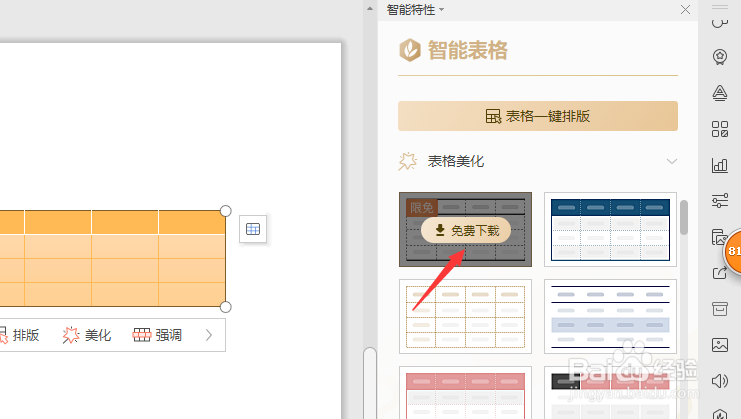
Task: Click the document scrollbar up arrow
Action: (x=370, y=9)
